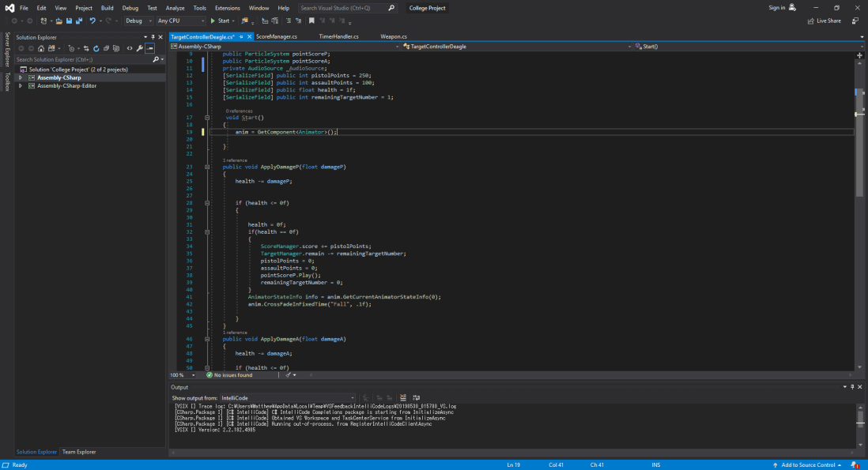Clear all output with the list-X icon
The width and height of the screenshot is (868, 470).
point(403,398)
